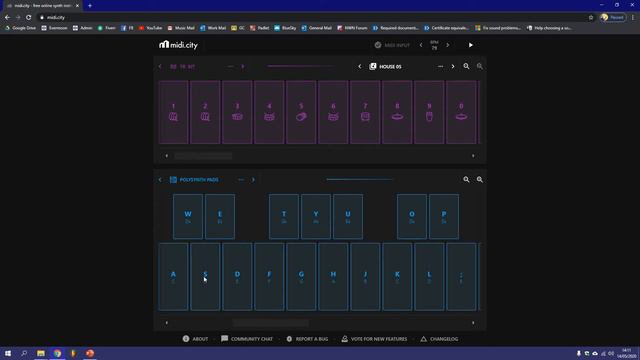Image resolution: width=640 pixels, height=360 pixels.
Task: Open the Polysynth Pads instrument selector
Action: pos(194,180)
